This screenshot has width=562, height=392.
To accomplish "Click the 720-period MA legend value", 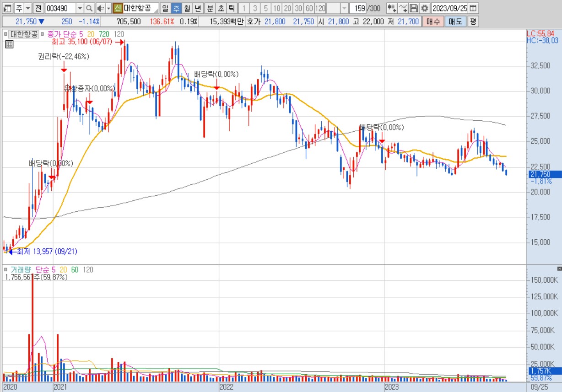I will tap(104, 34).
